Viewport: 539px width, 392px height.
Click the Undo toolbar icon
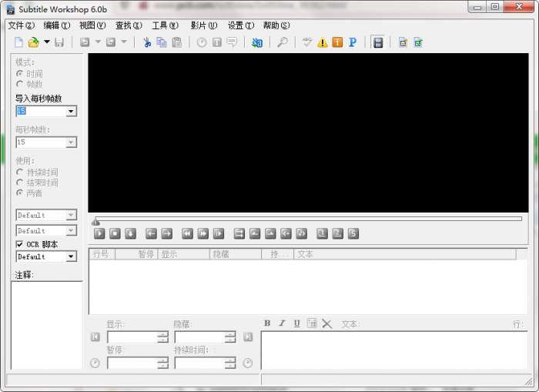click(85, 42)
